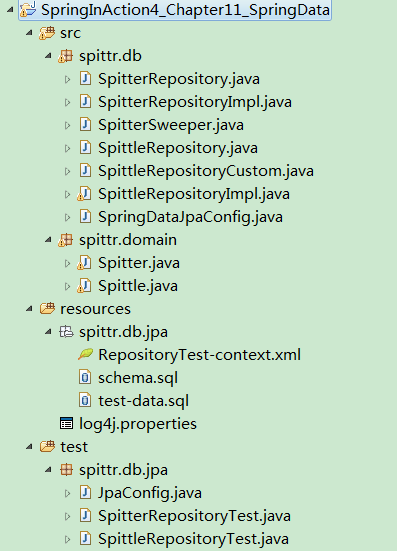397x551 pixels.
Task: Collapse spittr.db.jpa node under test
Action: point(48,470)
